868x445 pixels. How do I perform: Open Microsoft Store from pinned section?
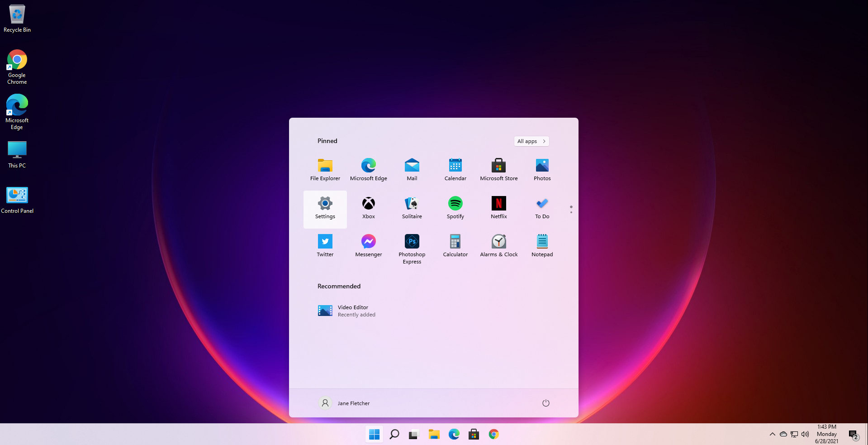coord(499,170)
